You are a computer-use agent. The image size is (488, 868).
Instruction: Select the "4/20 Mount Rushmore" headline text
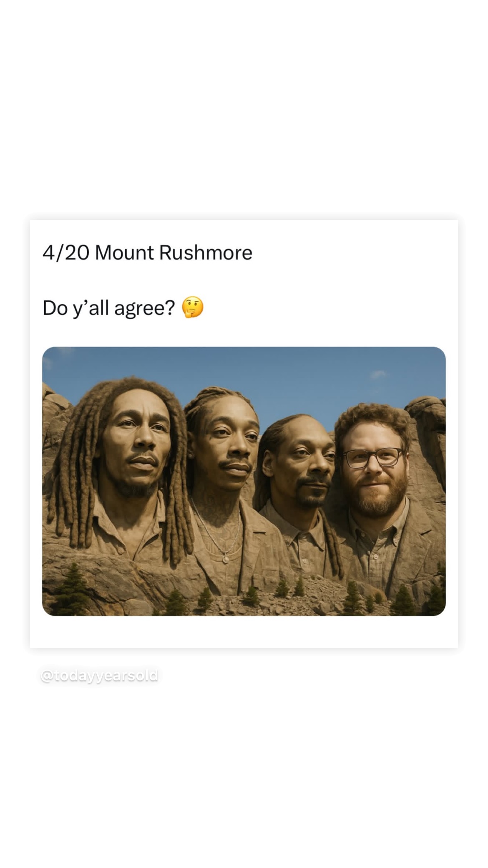coord(147,252)
